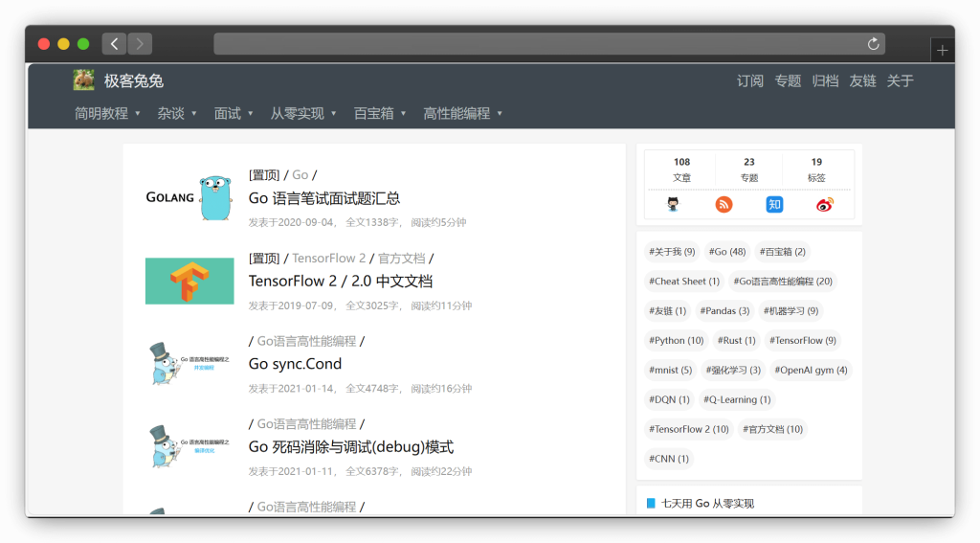The width and height of the screenshot is (980, 543).
Task: Open article Go 语言笔试面试题汇总
Action: click(323, 198)
